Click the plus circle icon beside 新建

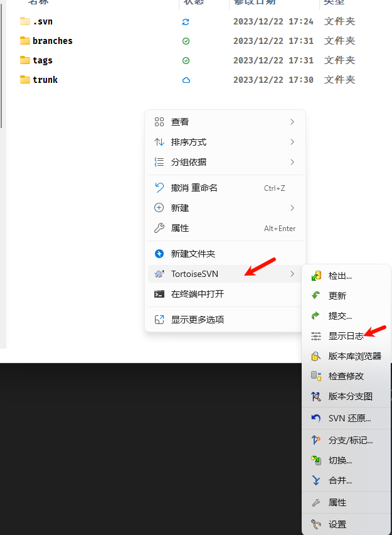pyautogui.click(x=159, y=207)
